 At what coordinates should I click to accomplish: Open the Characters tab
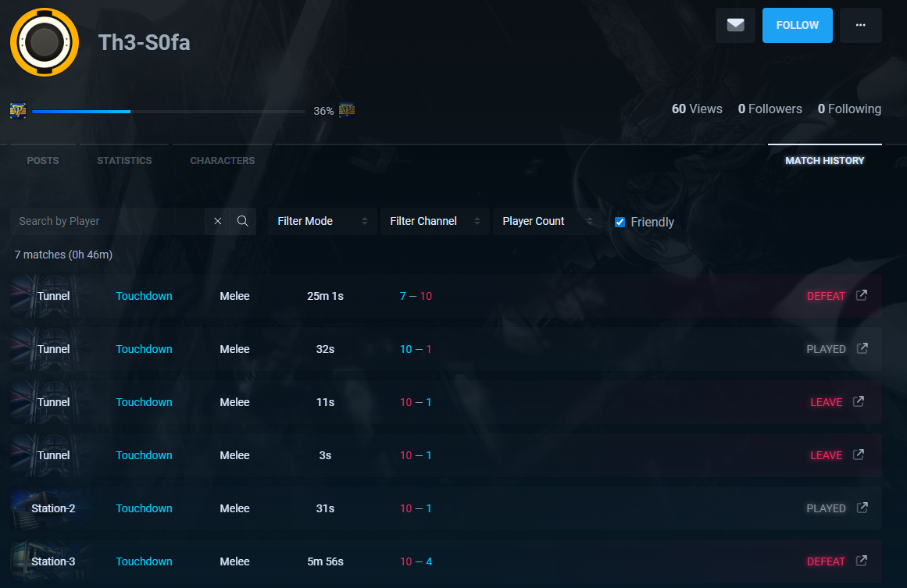point(223,160)
